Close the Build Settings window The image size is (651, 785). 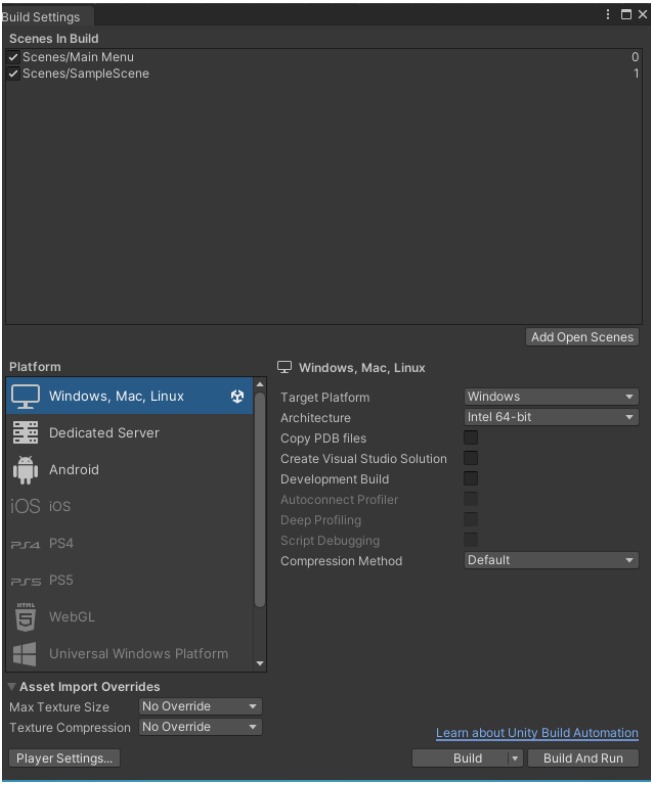pos(642,15)
